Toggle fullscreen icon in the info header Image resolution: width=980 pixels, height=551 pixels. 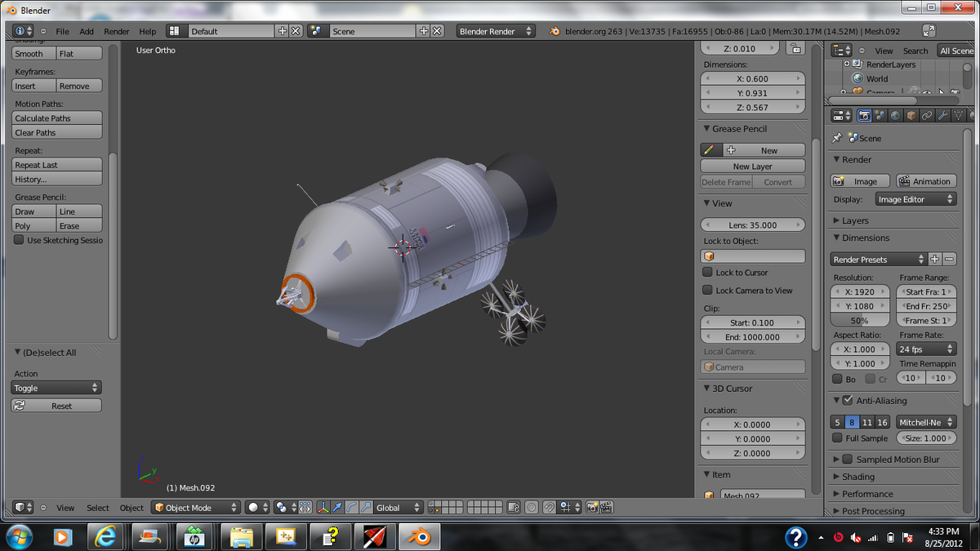click(929, 31)
